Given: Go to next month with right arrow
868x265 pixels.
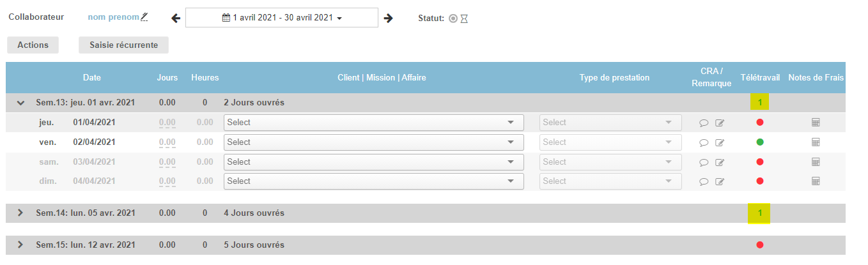Looking at the screenshot, I should pos(388,18).
